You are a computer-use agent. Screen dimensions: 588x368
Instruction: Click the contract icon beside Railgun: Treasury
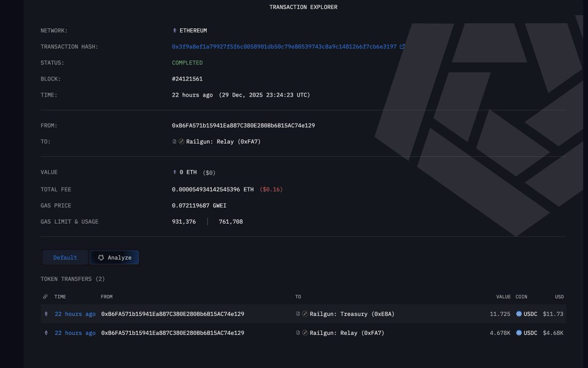298,314
